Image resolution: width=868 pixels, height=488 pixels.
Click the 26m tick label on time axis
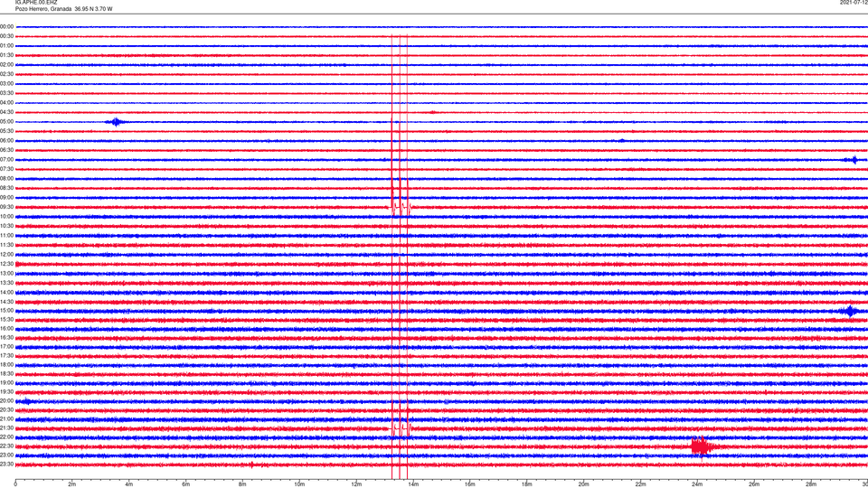[x=754, y=484]
